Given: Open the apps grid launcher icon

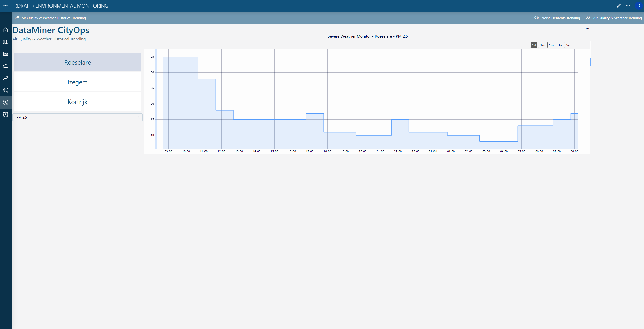Looking at the screenshot, I should click(5, 6).
